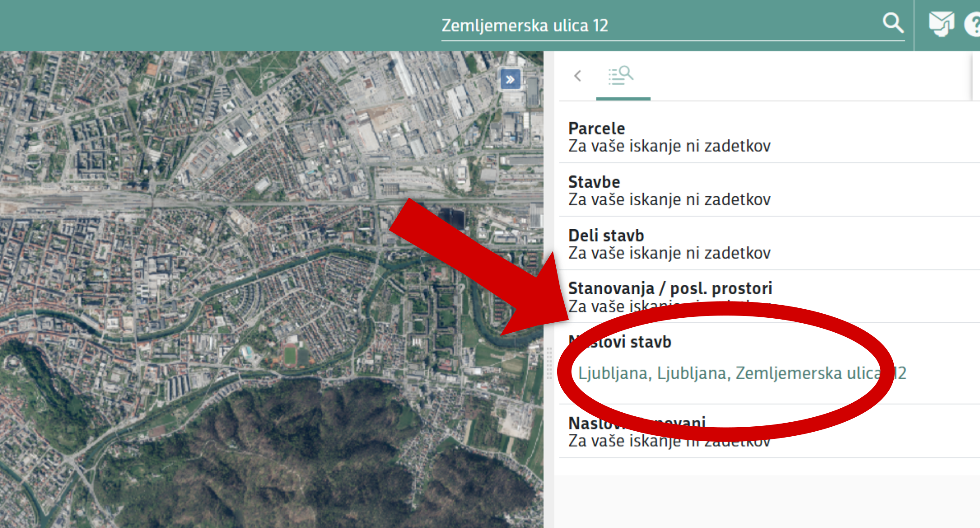Viewport: 980px width, 528px height.
Task: Click the Naslovi stavb heading
Action: pos(642,342)
